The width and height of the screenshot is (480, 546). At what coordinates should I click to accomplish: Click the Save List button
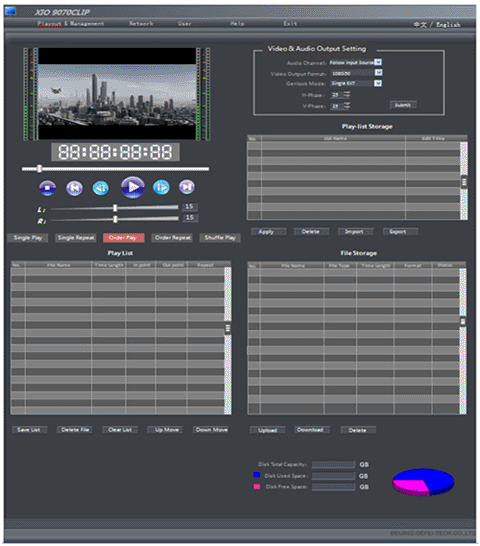[x=30, y=430]
